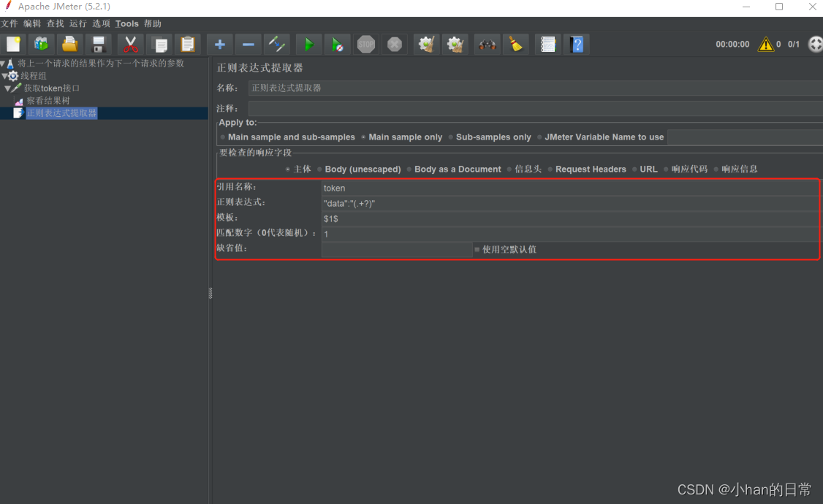The height and width of the screenshot is (504, 823).
Task: Open the Templates icon in toolbar
Action: click(41, 45)
